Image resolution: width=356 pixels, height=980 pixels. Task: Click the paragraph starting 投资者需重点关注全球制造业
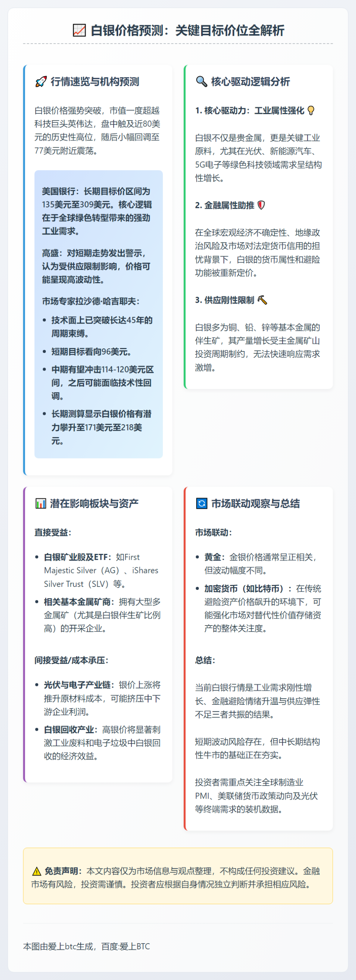257,796
